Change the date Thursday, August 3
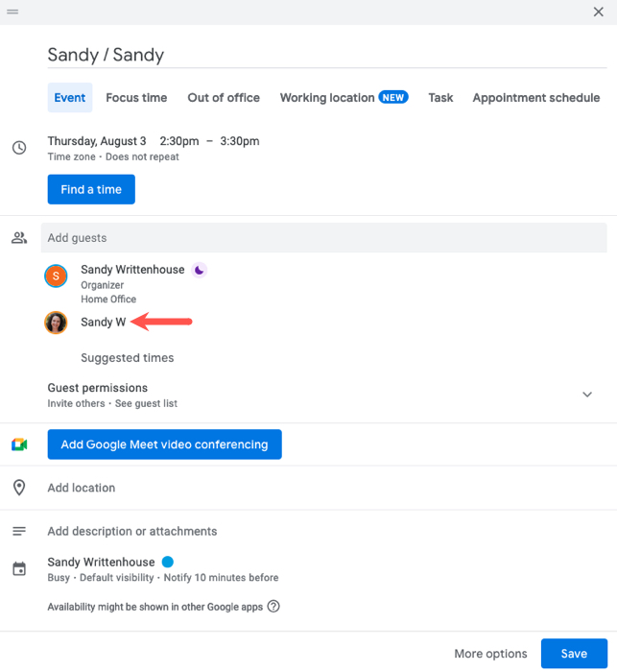 click(97, 141)
